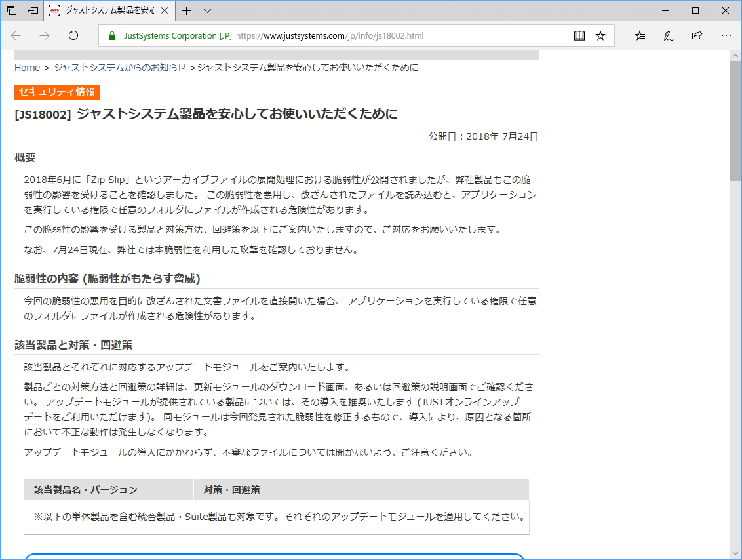Click the back navigation arrow
The height and width of the screenshot is (560, 742).
click(x=16, y=36)
